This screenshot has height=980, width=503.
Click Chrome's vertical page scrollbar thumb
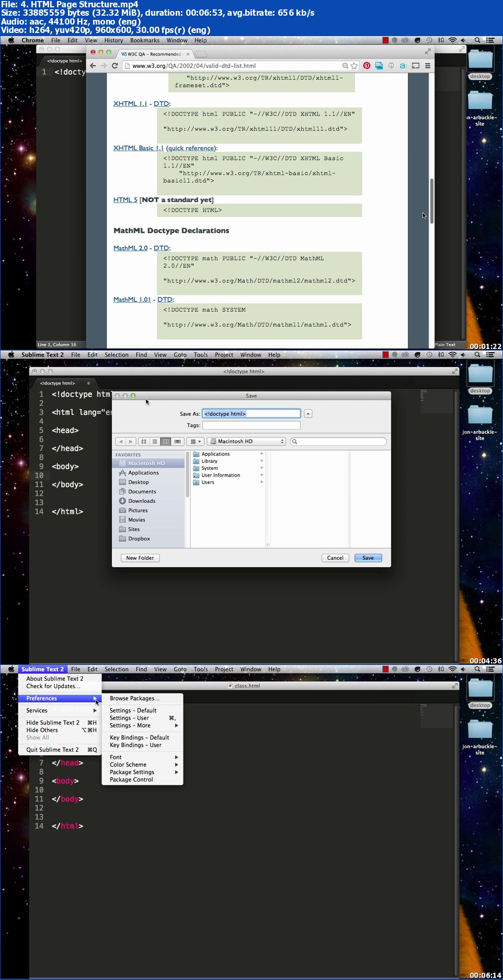pos(432,201)
